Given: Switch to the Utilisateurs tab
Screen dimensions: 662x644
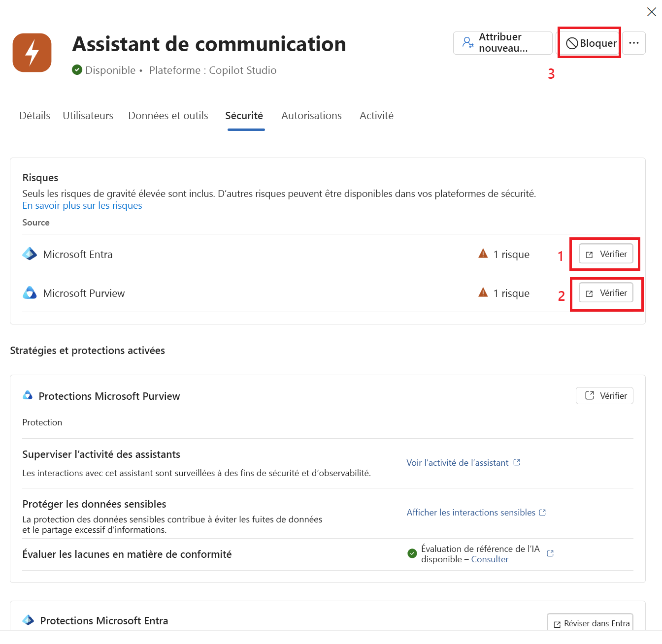Looking at the screenshot, I should coord(88,116).
